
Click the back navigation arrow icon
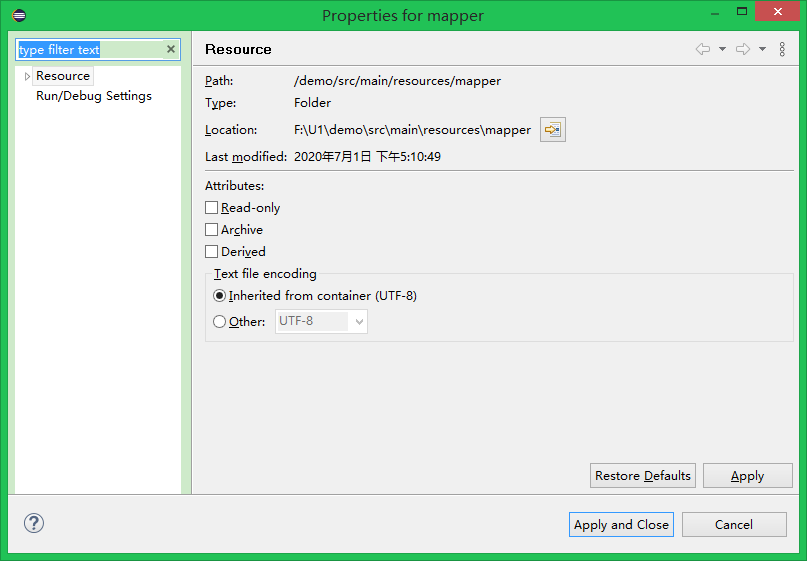point(703,49)
